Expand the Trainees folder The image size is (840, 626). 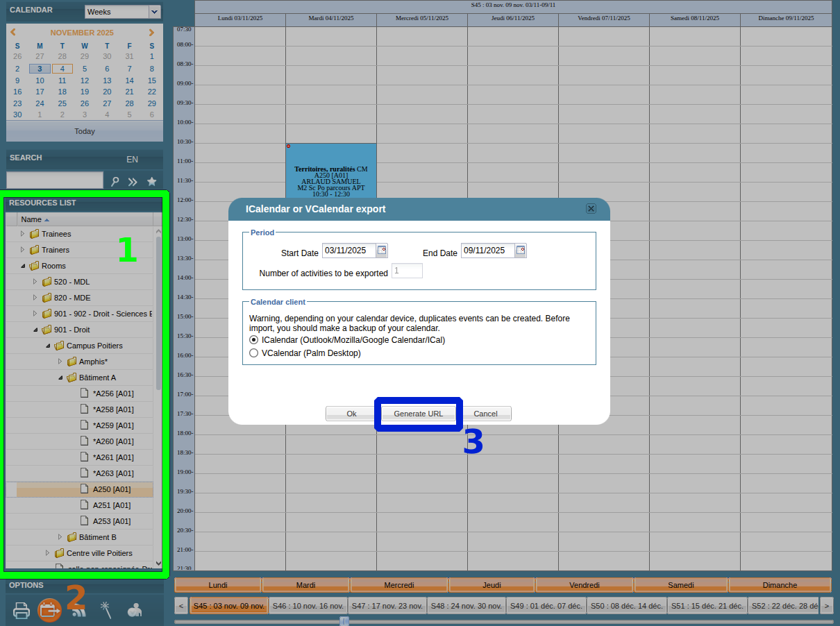23,234
